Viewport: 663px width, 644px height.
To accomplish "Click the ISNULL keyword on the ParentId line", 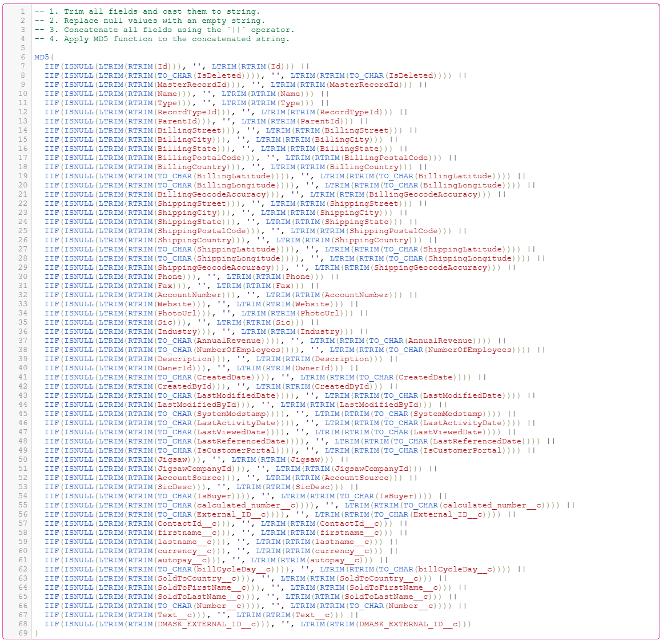I will tap(79, 121).
